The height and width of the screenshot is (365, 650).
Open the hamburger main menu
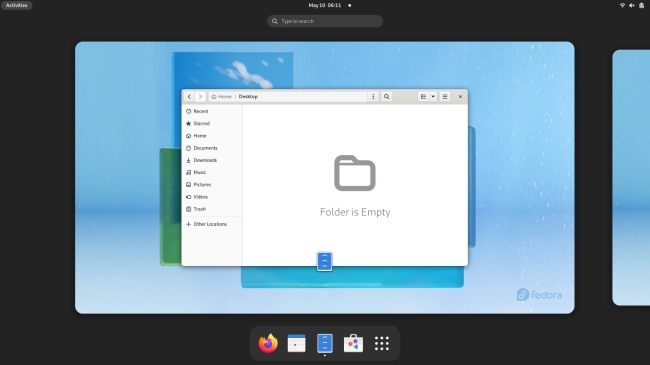click(445, 97)
